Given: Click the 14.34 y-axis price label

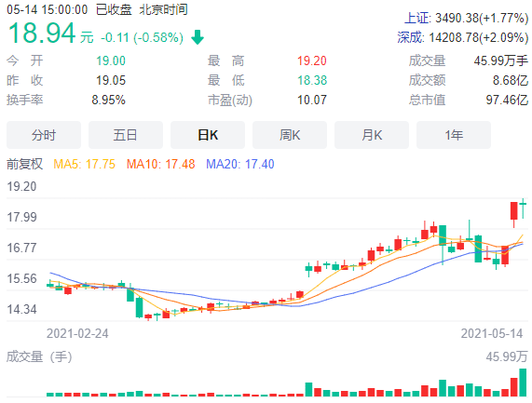Looking at the screenshot, I should pos(21,309).
